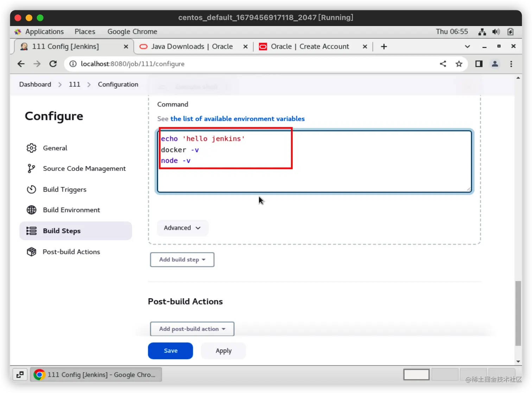Apply the configuration changes
The image size is (532, 393).
click(x=223, y=351)
